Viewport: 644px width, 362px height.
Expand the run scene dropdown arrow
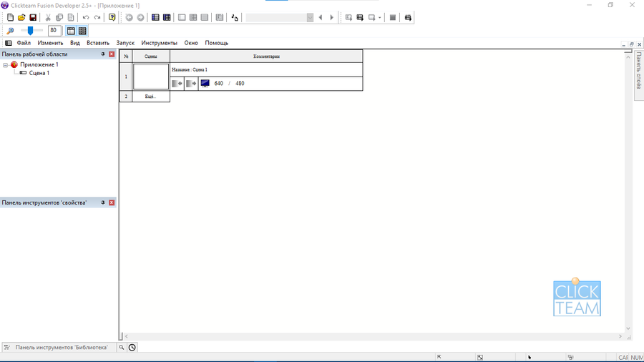(x=379, y=17)
